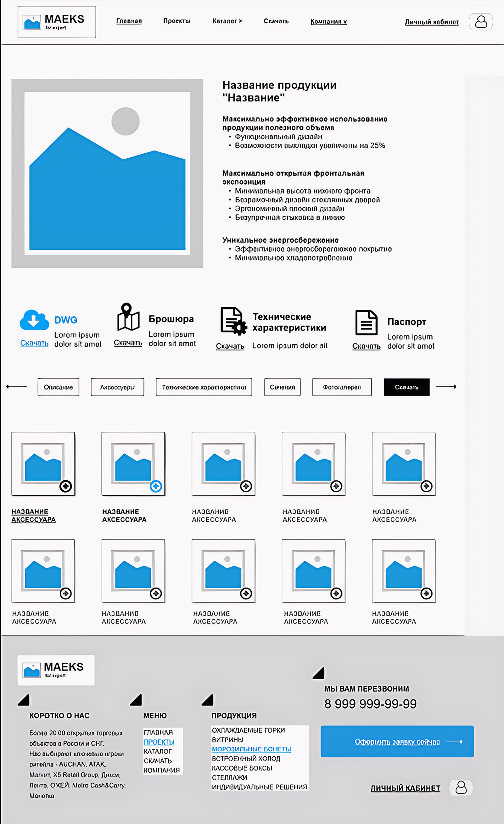This screenshot has height=824, width=504.
Task: Select the Фотогалерея tab
Action: point(342,387)
